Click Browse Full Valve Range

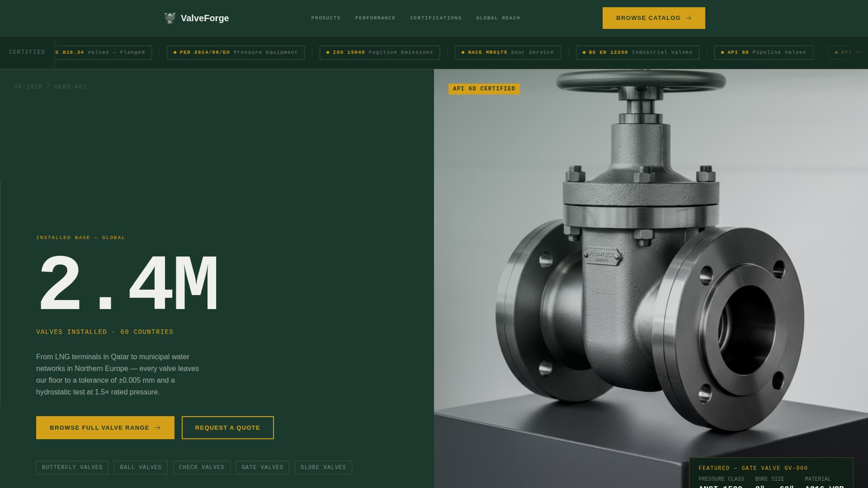coord(105,427)
